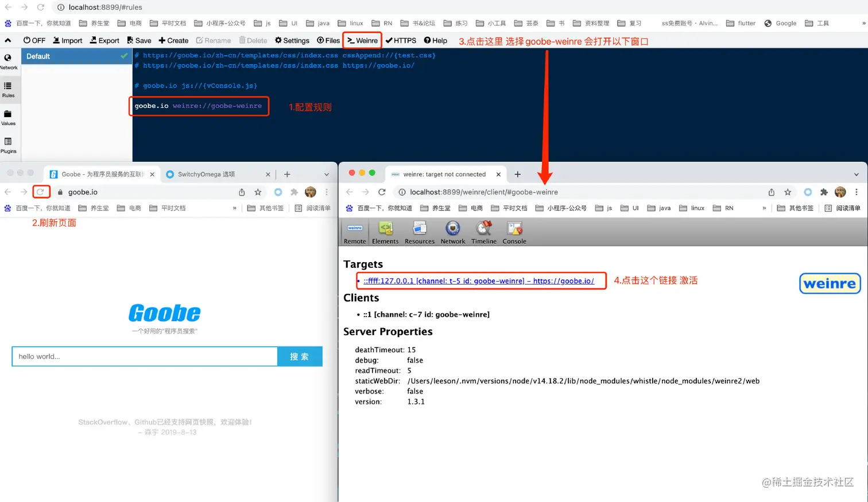
Task: Expand tab search dropdown in weinre window
Action: (857, 174)
